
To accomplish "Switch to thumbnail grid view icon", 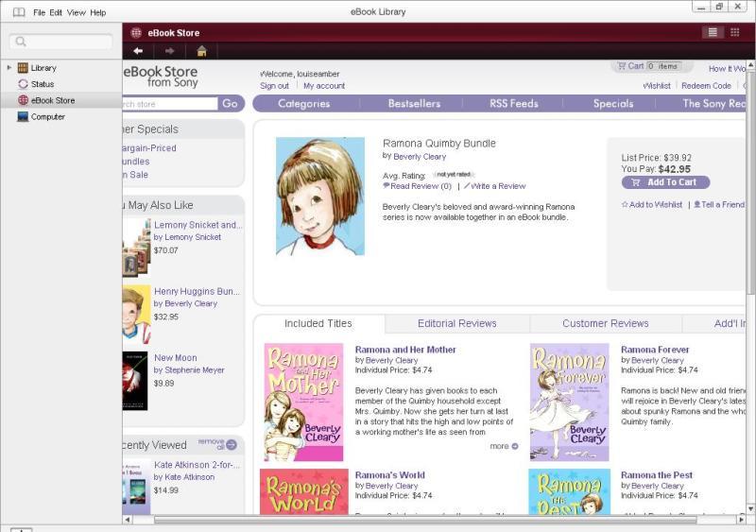I will coord(735,32).
